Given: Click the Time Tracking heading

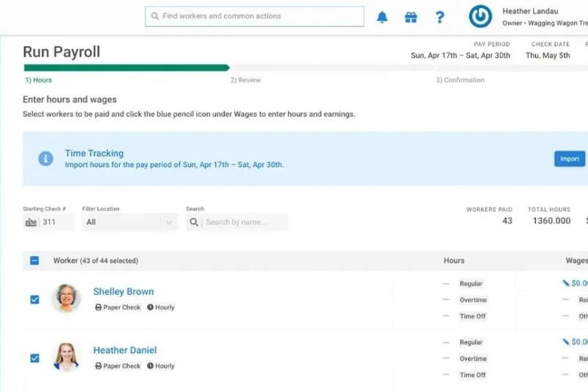Looking at the screenshot, I should [x=94, y=153].
